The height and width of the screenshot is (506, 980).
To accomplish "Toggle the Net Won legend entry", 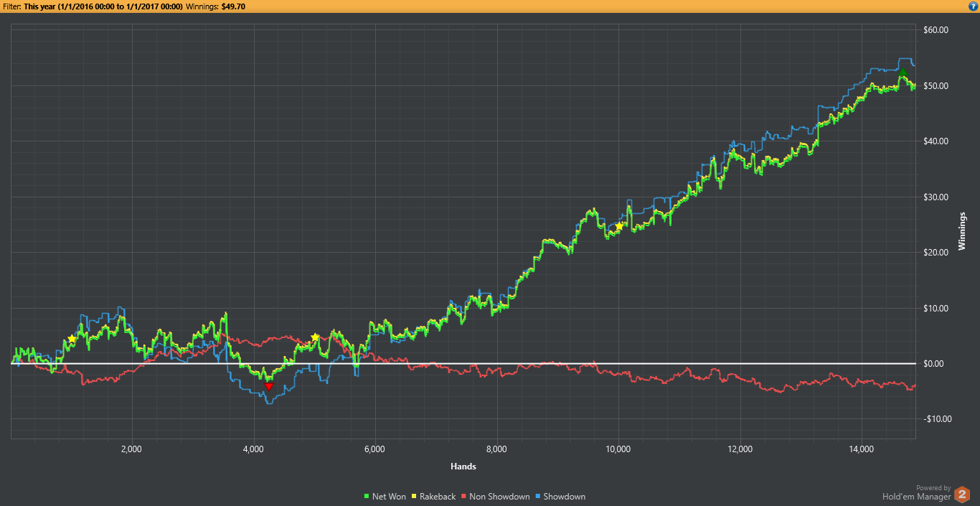I will click(x=385, y=497).
